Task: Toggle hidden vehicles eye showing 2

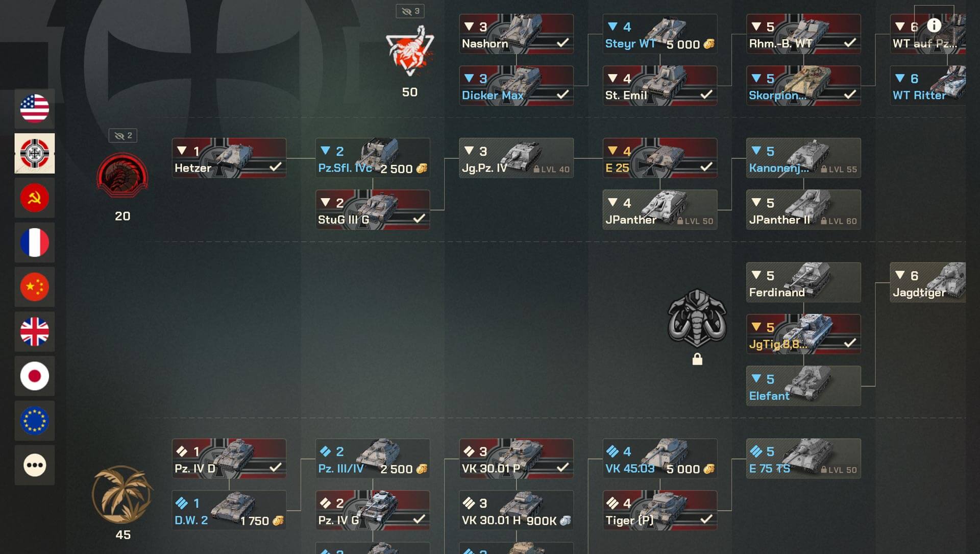Action: point(122,136)
